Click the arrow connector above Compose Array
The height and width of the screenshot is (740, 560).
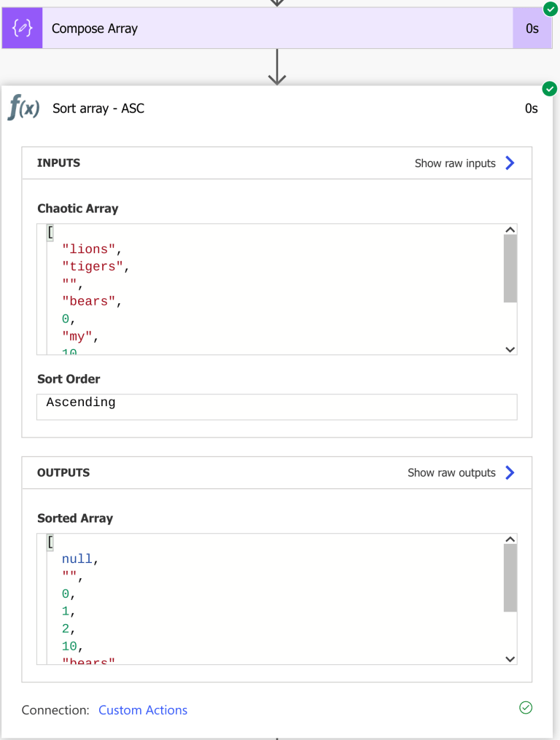[276, 4]
